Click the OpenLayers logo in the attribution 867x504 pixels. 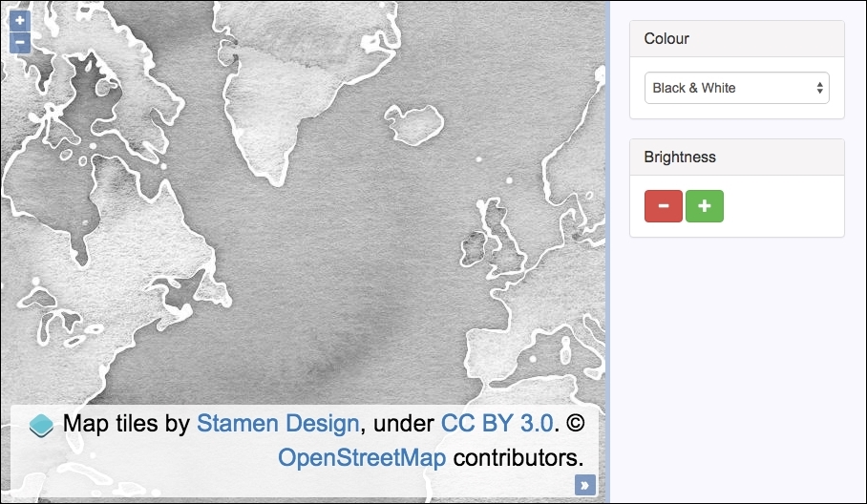click(41, 425)
